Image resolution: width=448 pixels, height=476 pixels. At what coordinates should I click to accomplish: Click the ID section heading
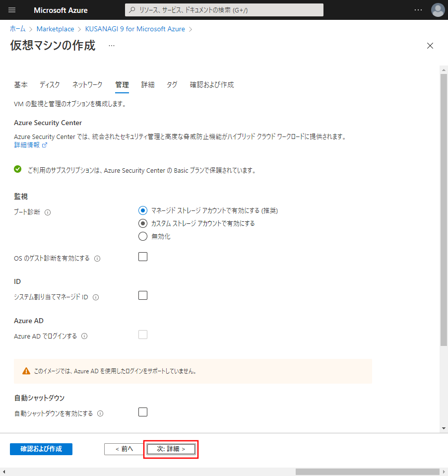click(17, 281)
